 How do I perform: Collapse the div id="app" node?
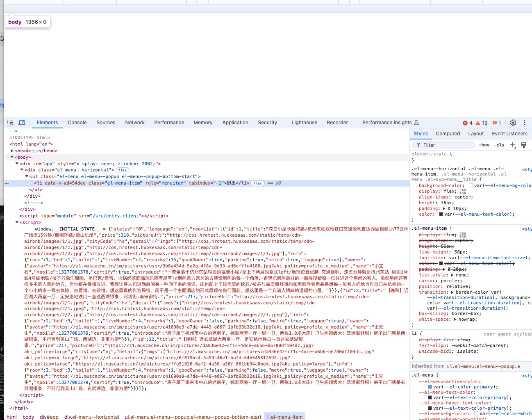[17, 164]
